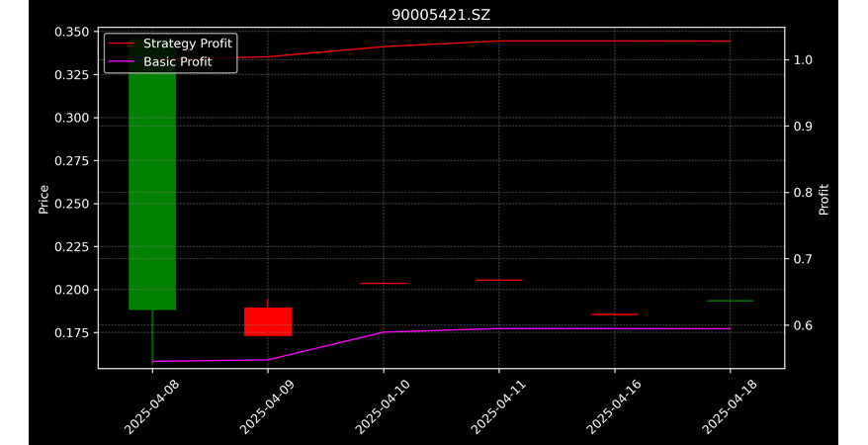Click the 0.9 profit tick label

click(x=802, y=127)
